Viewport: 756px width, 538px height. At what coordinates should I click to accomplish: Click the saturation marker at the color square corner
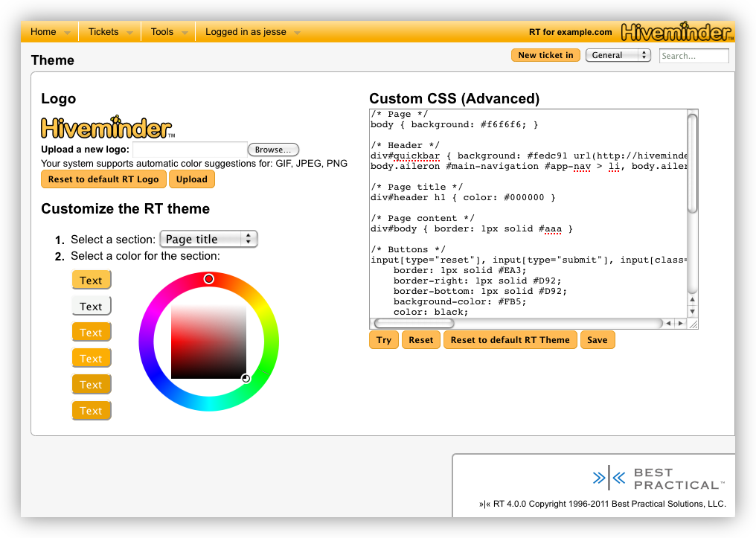(246, 379)
